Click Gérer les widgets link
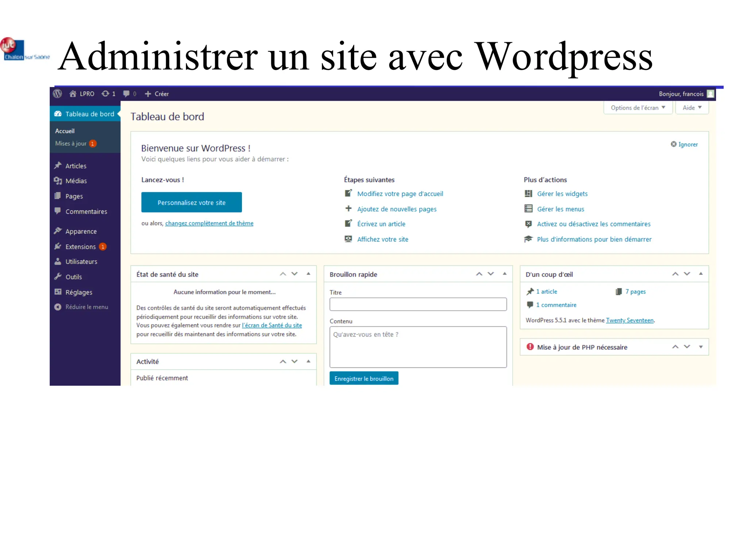 pos(562,194)
